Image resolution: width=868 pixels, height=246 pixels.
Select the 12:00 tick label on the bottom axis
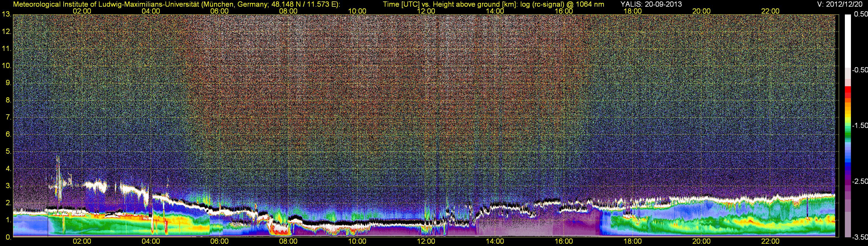[426, 241]
